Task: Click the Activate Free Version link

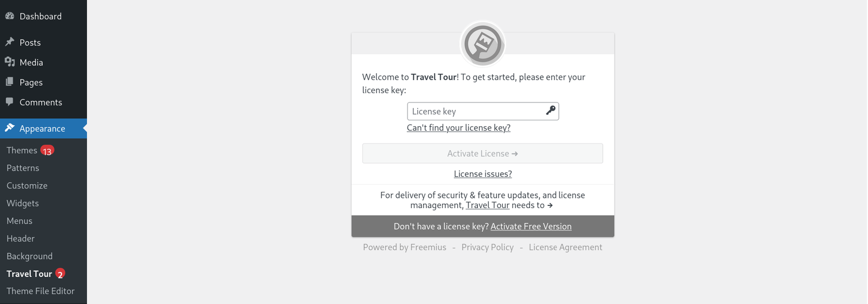Action: 531,227
